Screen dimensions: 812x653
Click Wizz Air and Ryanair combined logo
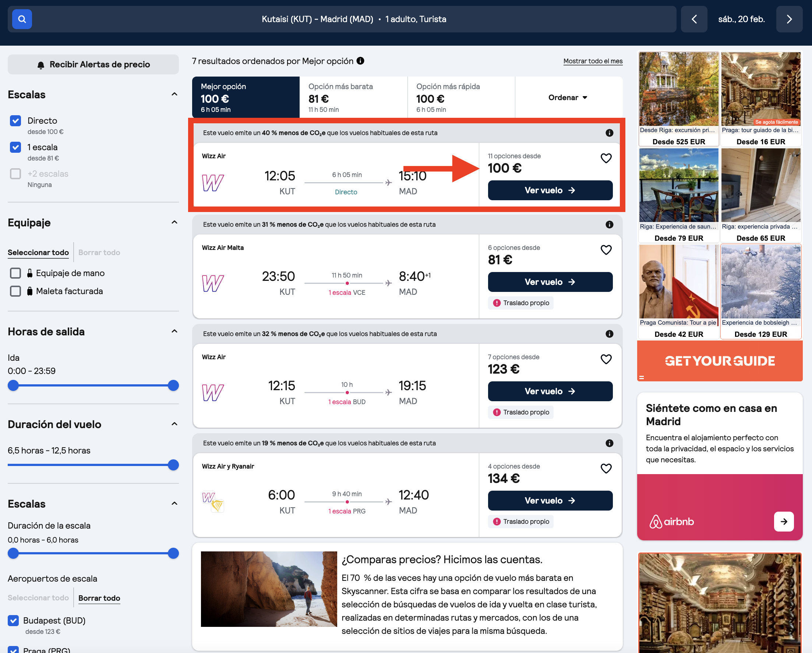click(x=213, y=502)
